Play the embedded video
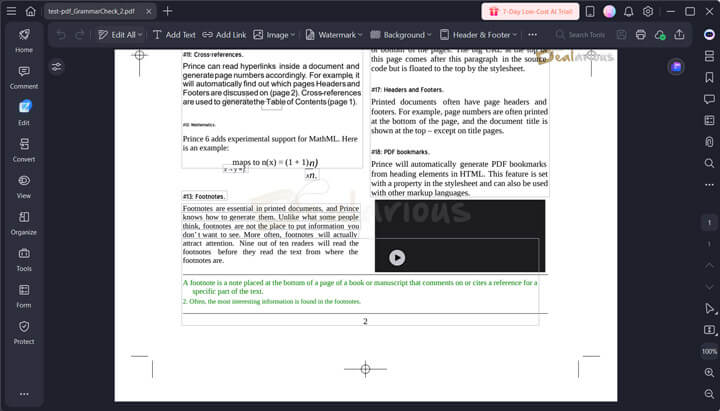720x411 pixels. click(x=397, y=258)
